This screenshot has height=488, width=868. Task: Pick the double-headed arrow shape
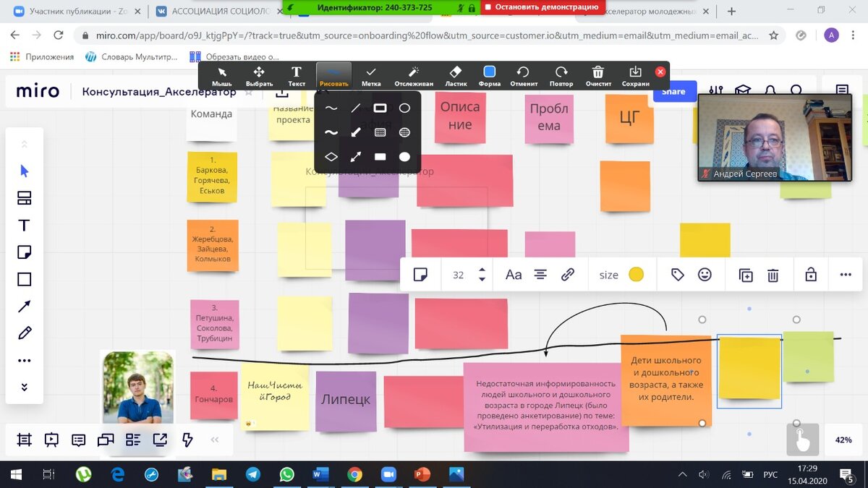pos(356,156)
